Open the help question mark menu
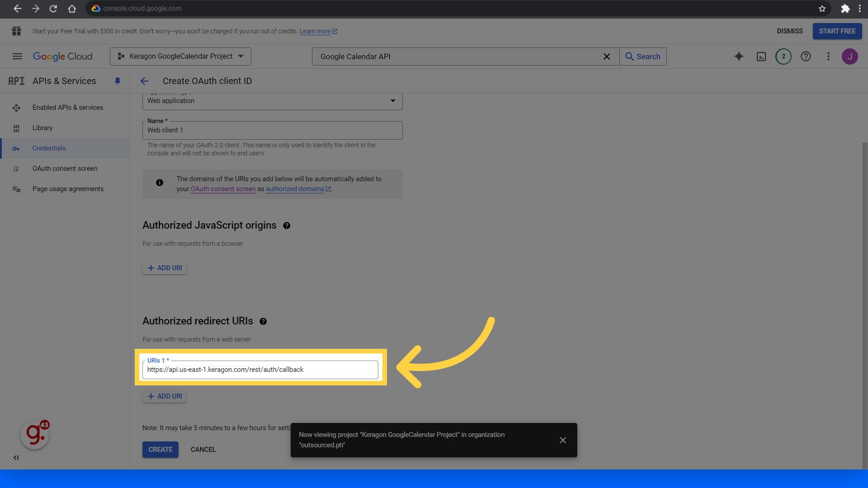The height and width of the screenshot is (488, 868). tap(806, 56)
